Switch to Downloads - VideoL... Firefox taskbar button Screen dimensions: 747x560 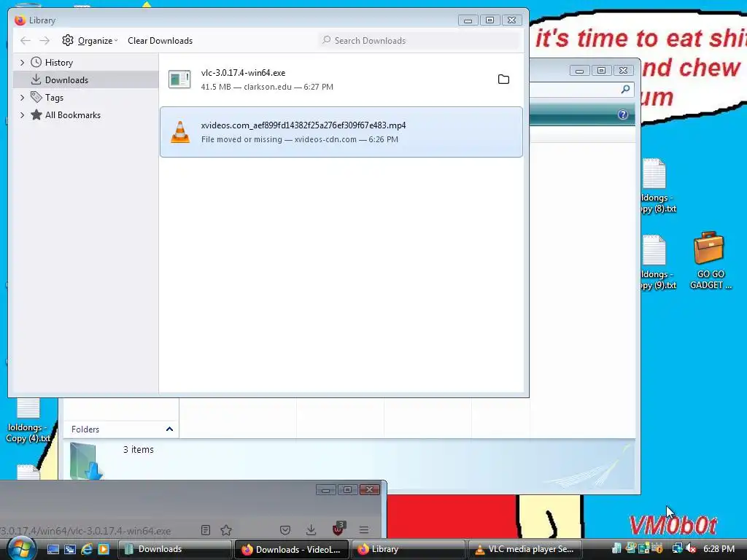click(292, 549)
